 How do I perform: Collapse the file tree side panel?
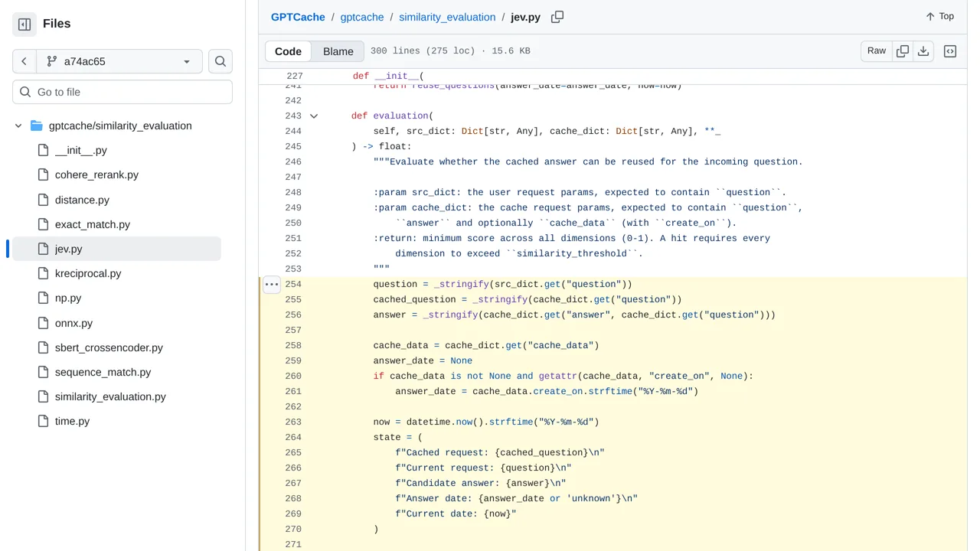coord(24,24)
